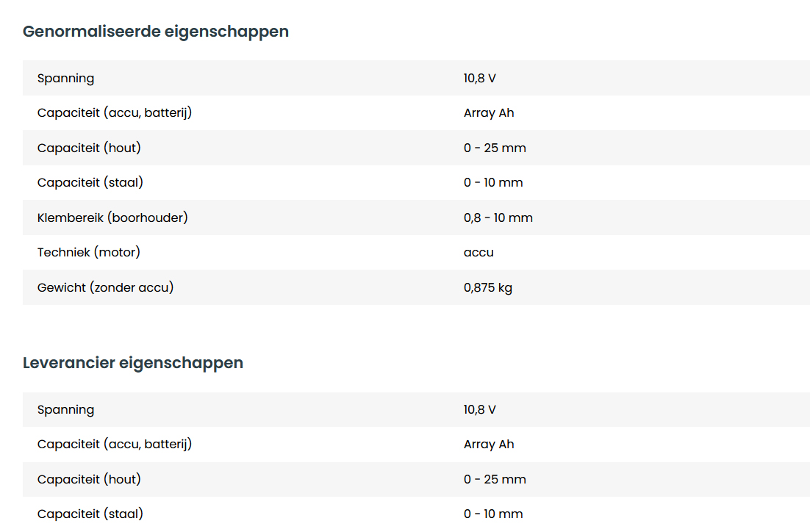Select Capaciteit (hout) label in Genormaliseerde section
Image resolution: width=810 pixels, height=532 pixels.
(89, 148)
